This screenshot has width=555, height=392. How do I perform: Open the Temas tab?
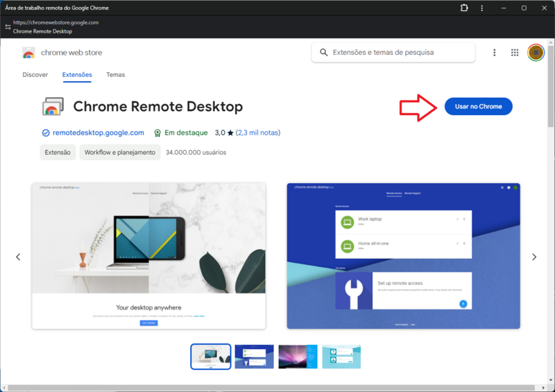tap(115, 75)
